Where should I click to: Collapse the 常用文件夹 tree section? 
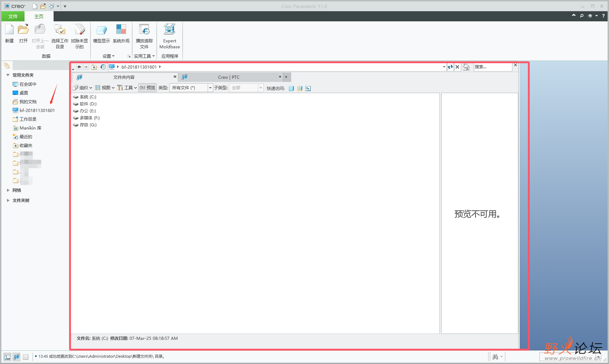pyautogui.click(x=8, y=75)
